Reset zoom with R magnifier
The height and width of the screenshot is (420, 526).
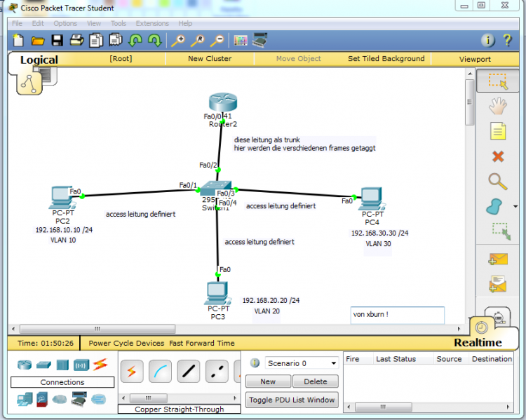coord(198,41)
